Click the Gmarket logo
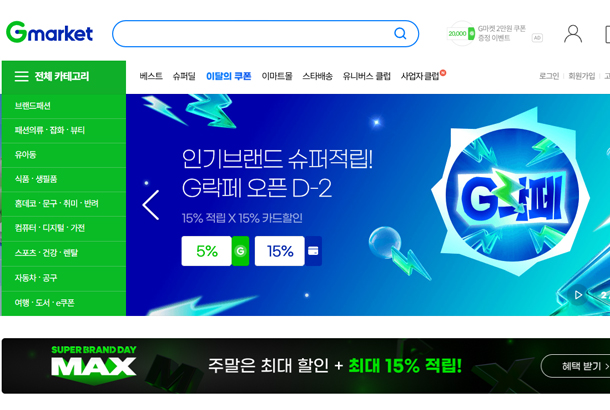The height and width of the screenshot is (410, 610). point(49,33)
